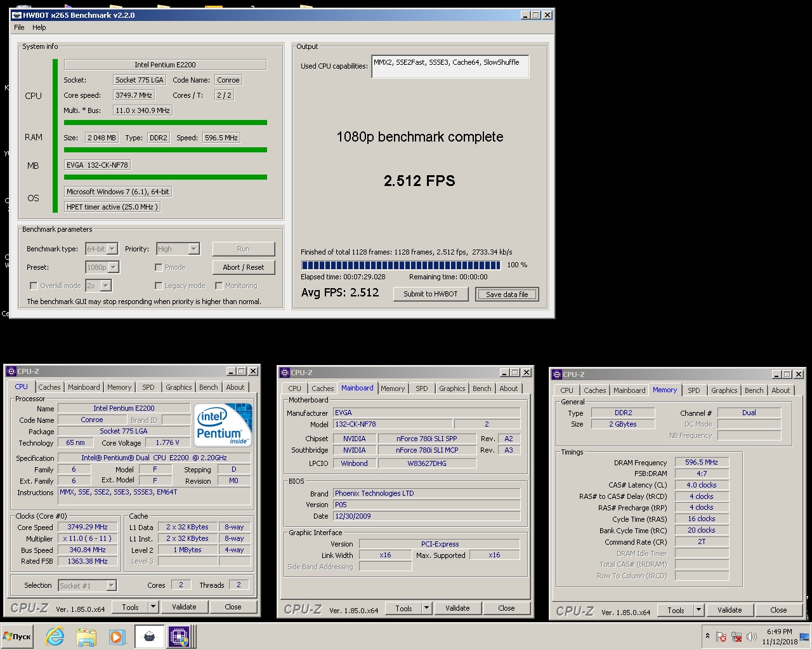The image size is (812, 650).
Task: Click the Core Voltage 1.776 V value
Action: 167,442
